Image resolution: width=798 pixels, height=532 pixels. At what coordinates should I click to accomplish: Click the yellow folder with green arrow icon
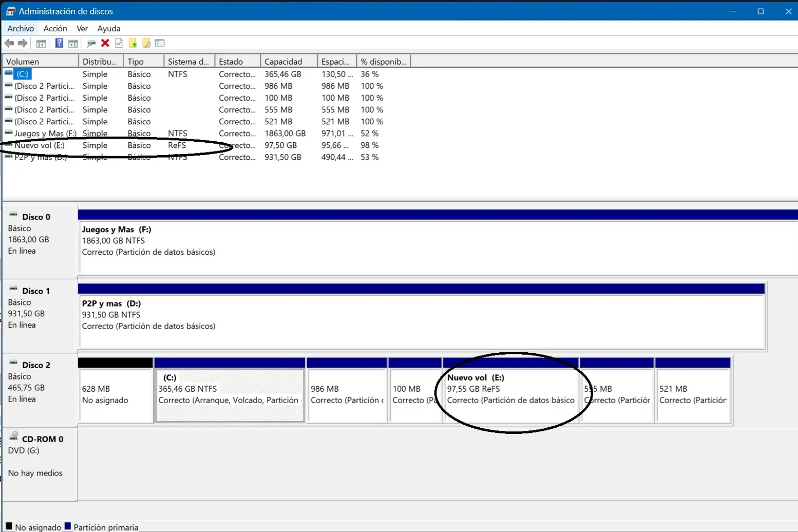(x=133, y=43)
